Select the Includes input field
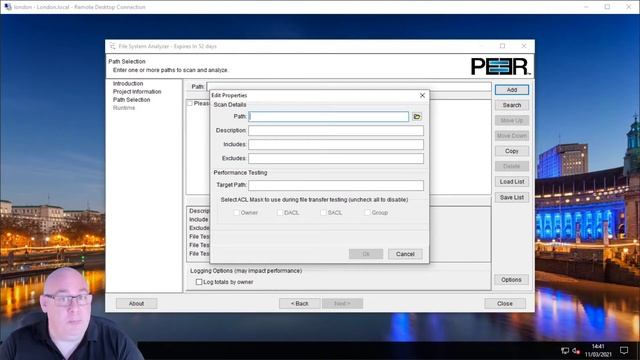The height and width of the screenshot is (360, 640). tap(336, 144)
